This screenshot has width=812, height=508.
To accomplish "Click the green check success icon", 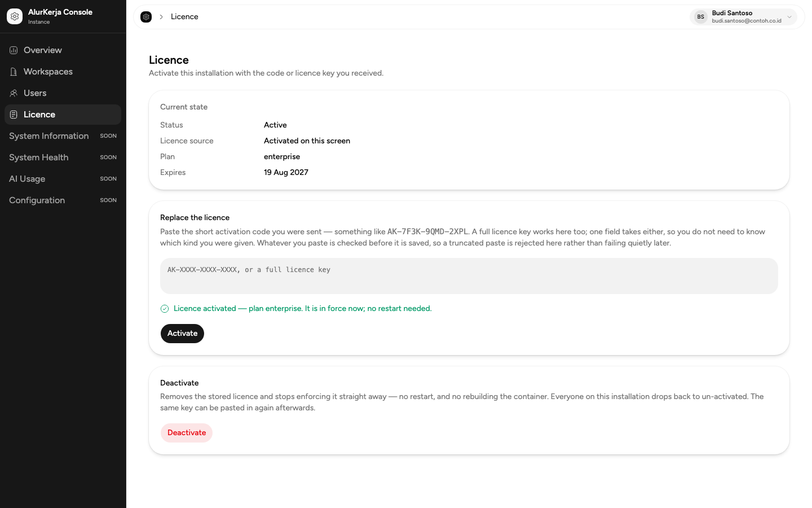I will (x=165, y=309).
